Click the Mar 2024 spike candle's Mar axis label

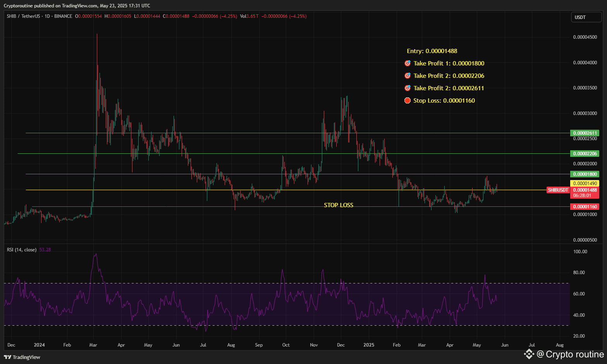93,345
